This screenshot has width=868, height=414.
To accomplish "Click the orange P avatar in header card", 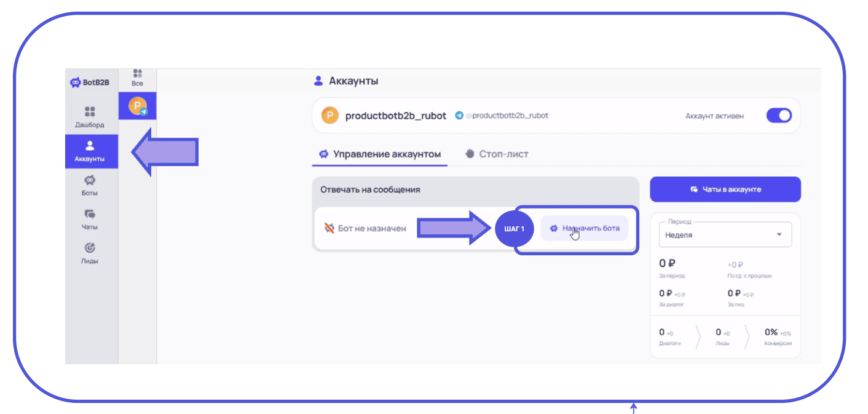I will pyautogui.click(x=330, y=116).
